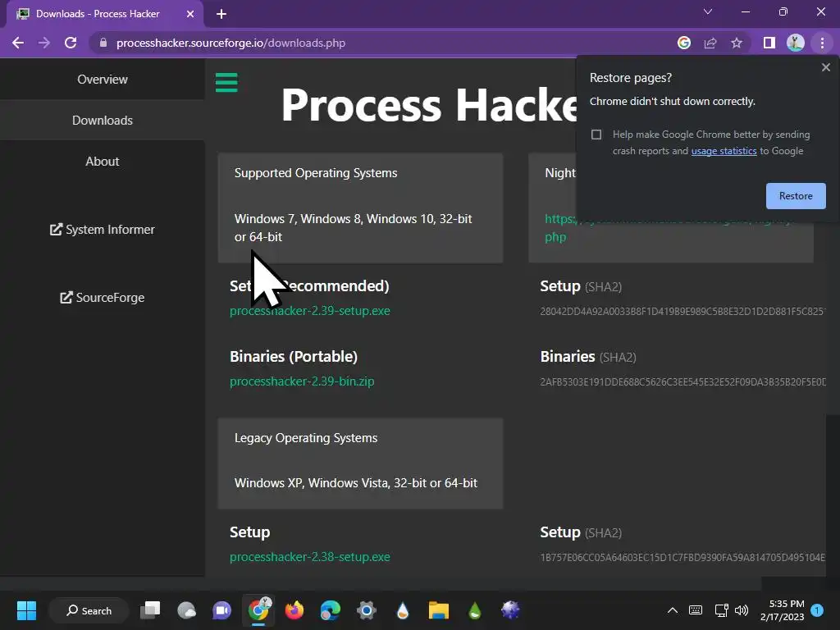Viewport: 840px width, 630px height.
Task: Open the purple video chat app on the taskbar
Action: click(x=221, y=610)
